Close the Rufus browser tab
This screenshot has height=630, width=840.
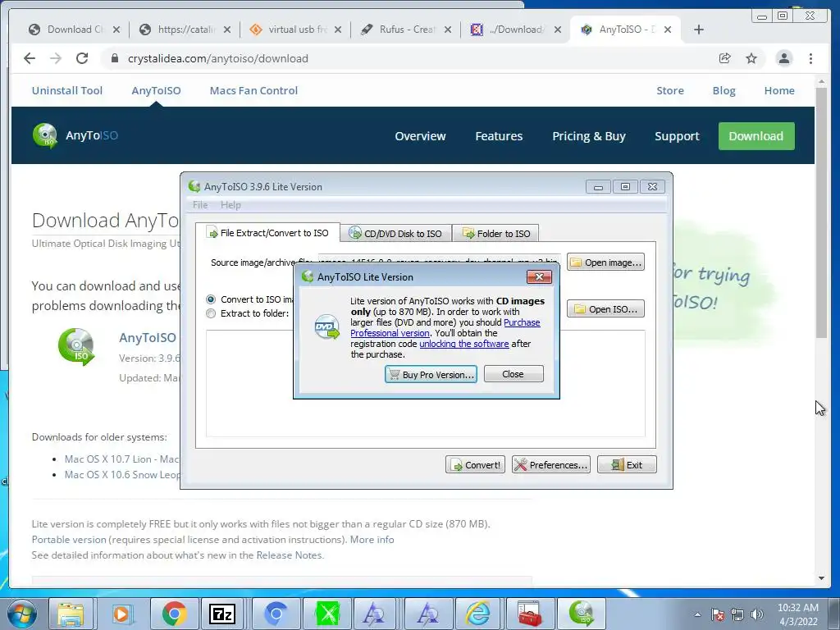[x=448, y=30]
